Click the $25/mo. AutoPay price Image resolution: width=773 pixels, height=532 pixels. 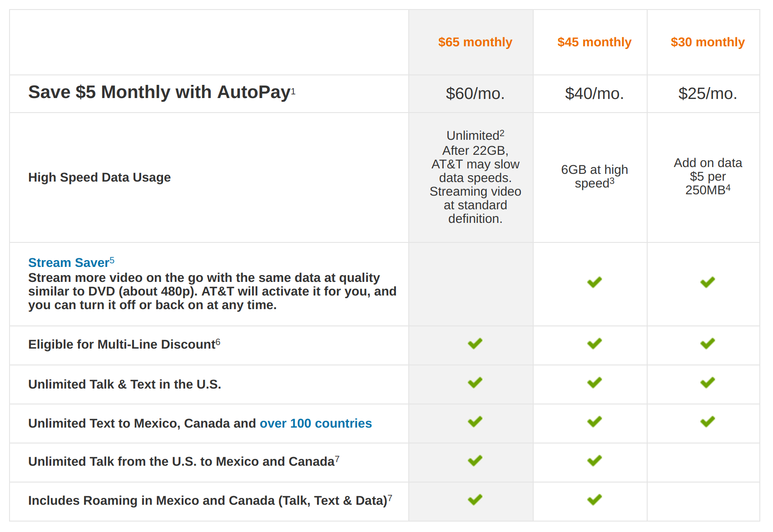(x=707, y=94)
